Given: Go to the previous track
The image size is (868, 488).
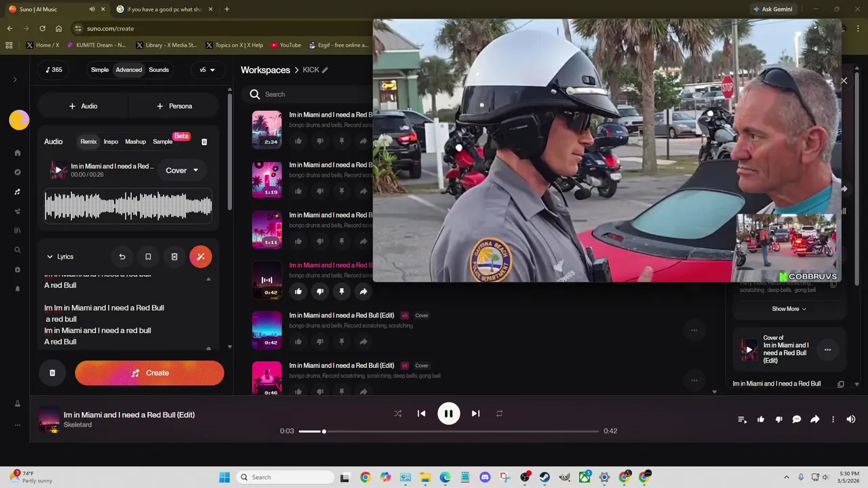Looking at the screenshot, I should tap(421, 413).
